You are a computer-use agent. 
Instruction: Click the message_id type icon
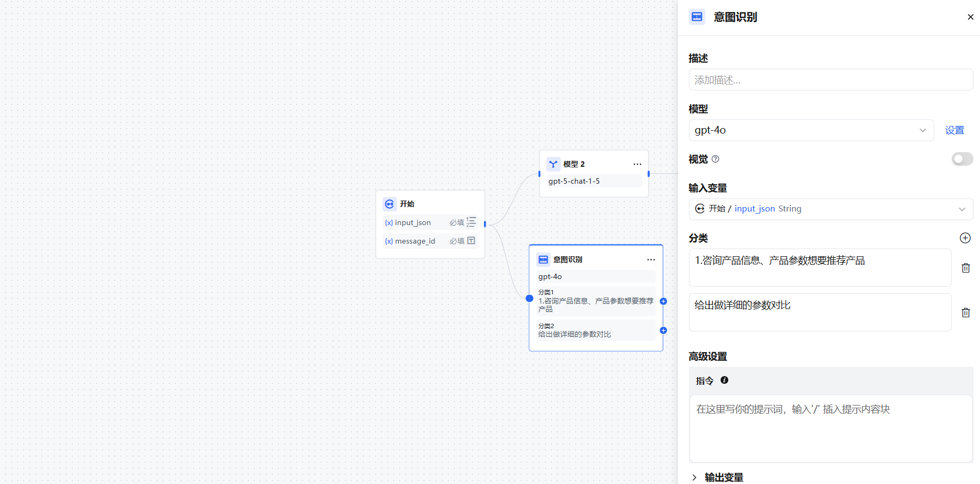click(471, 241)
